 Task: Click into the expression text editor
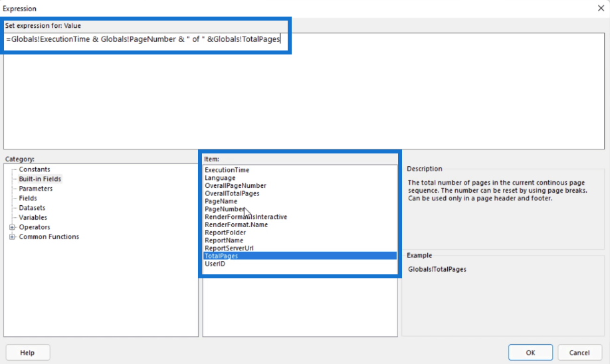pos(304,91)
